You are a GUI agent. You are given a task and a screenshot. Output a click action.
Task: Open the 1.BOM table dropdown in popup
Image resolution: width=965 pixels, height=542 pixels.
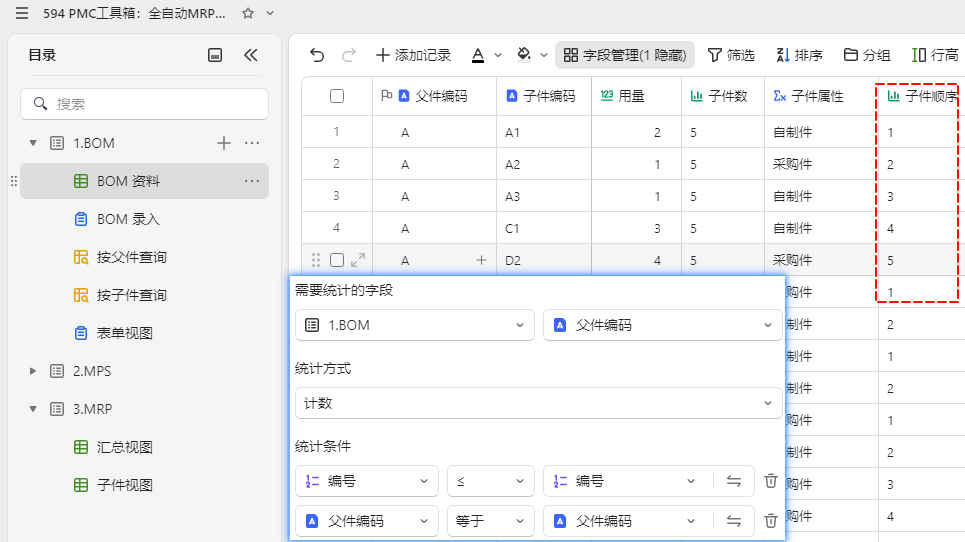click(415, 325)
